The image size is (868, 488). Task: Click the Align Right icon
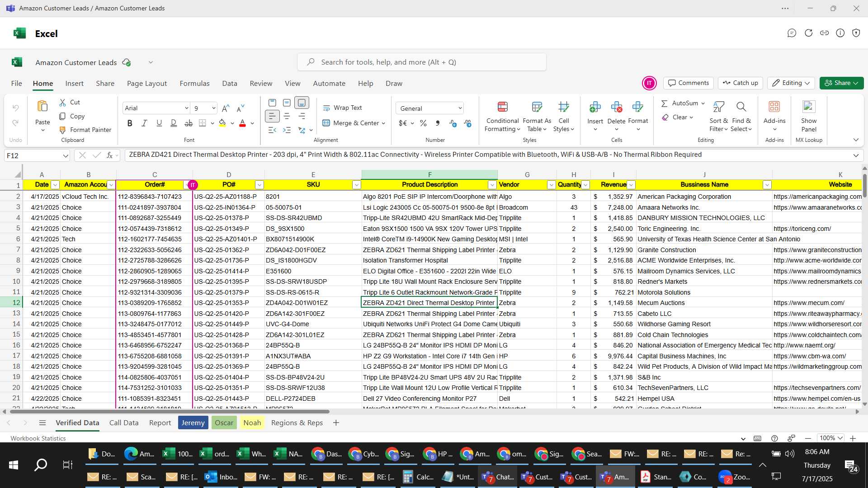(x=302, y=117)
